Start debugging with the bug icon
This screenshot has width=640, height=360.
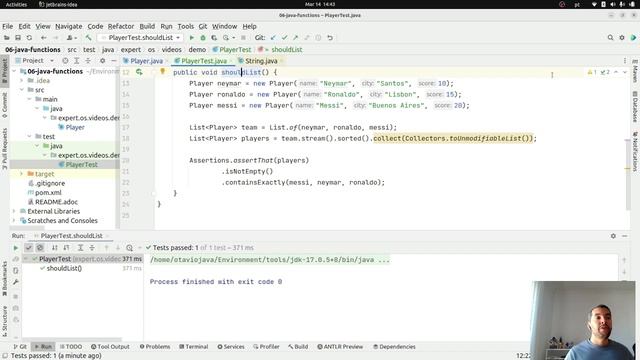[x=203, y=38]
